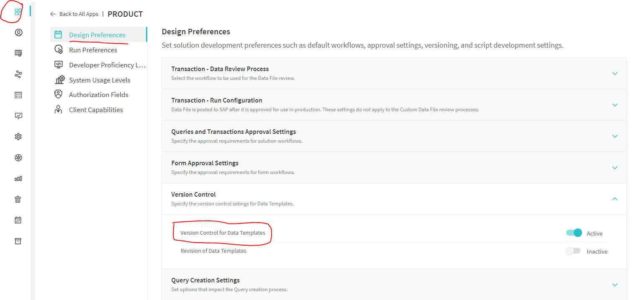Open the trash bin icon in sidebar
This screenshot has width=644, height=300.
click(18, 199)
